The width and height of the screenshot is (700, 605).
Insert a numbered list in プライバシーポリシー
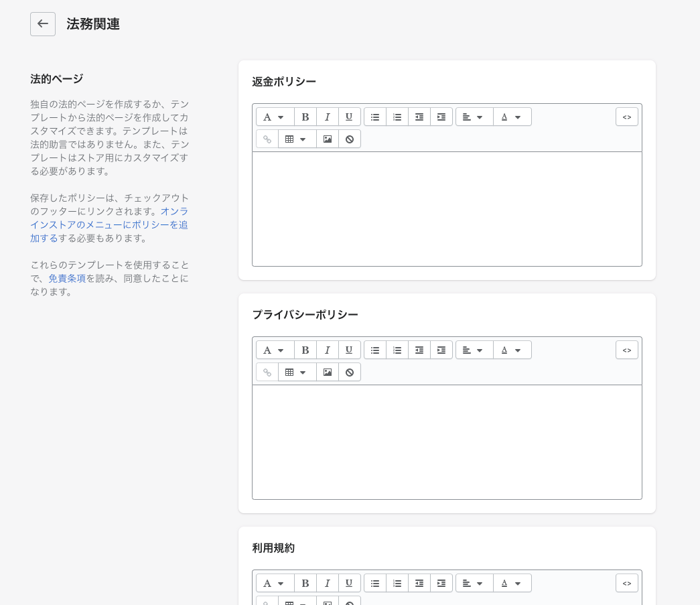click(397, 350)
